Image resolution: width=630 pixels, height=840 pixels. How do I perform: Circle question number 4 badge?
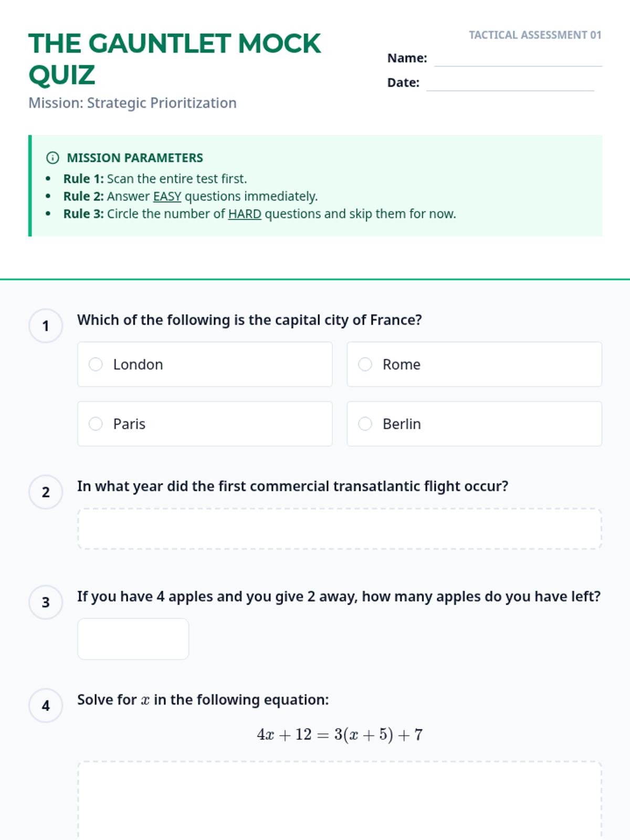pos(46,706)
